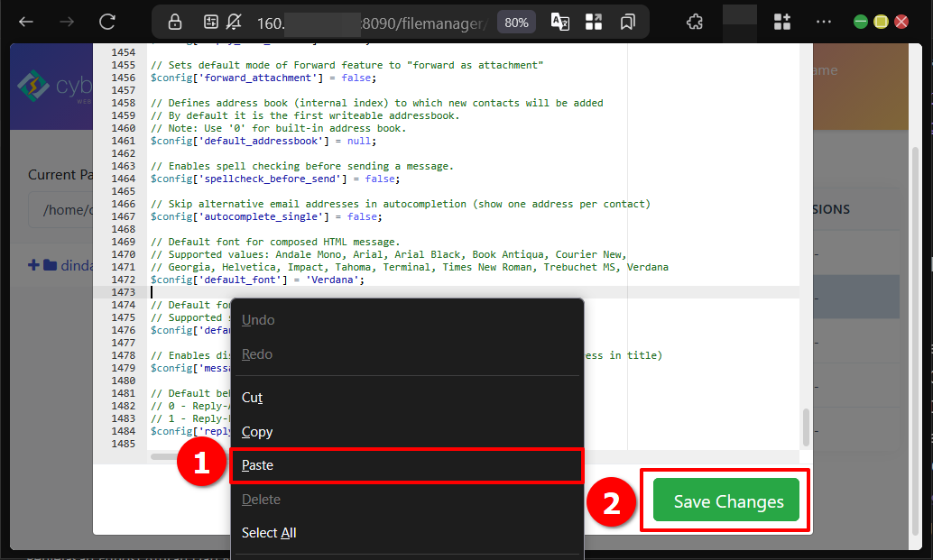Click the bookmarks icon in address bar
This screenshot has height=560, width=933.
tap(628, 22)
